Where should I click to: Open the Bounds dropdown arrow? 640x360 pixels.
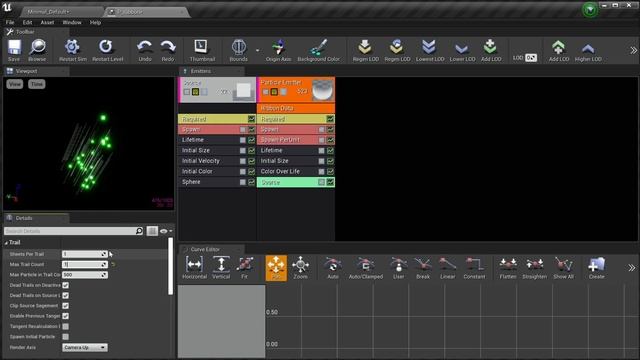point(258,50)
